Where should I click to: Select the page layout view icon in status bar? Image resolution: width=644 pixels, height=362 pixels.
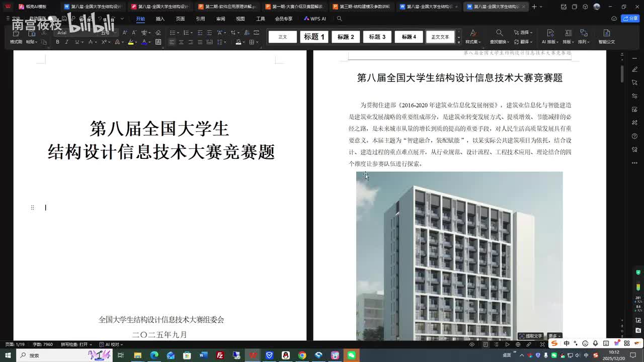tap(486, 344)
